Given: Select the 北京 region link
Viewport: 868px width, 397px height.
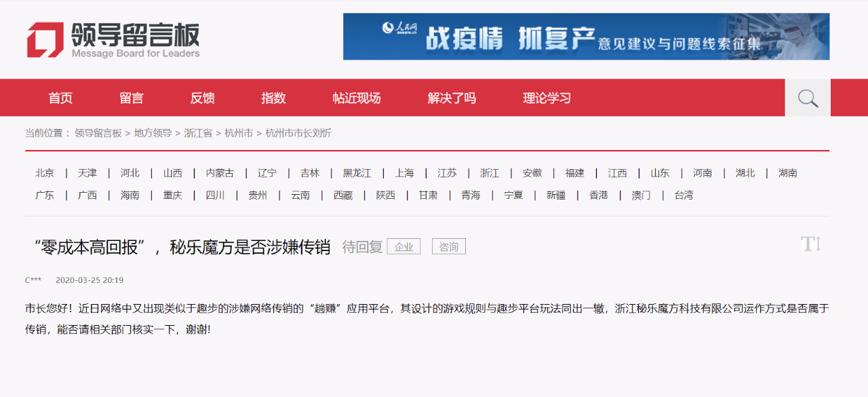Looking at the screenshot, I should pyautogui.click(x=45, y=173).
